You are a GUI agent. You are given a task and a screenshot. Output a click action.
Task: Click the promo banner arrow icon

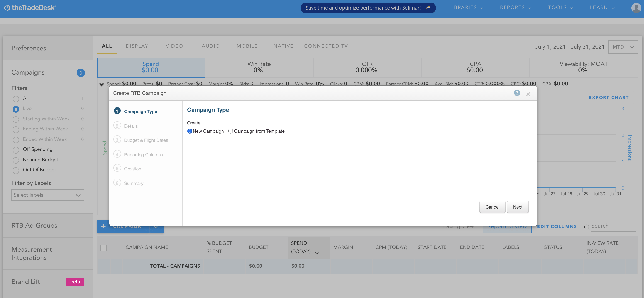429,8
